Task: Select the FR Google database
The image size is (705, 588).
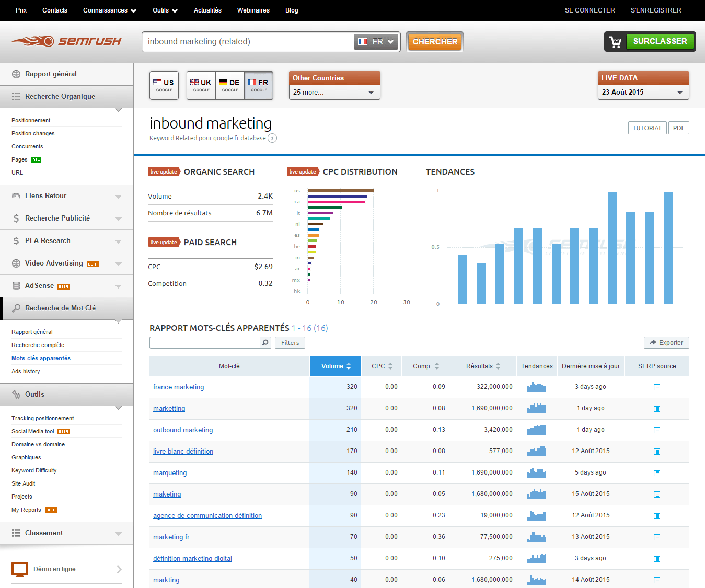Action: click(259, 85)
